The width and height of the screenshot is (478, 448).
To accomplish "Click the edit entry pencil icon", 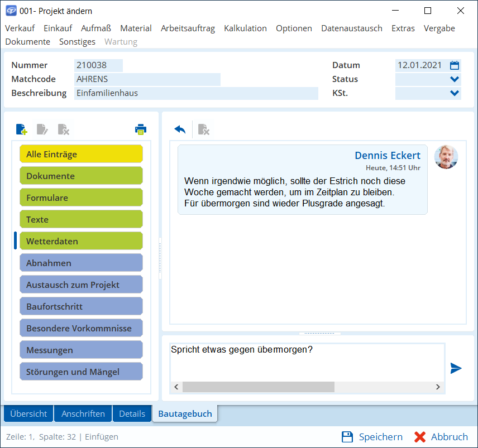I will click(x=42, y=129).
